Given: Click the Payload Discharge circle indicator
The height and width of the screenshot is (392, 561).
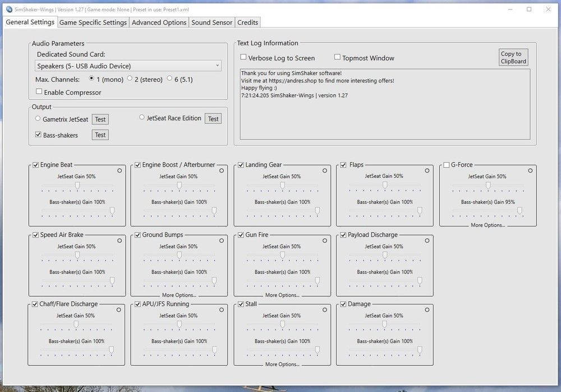Looking at the screenshot, I should click(x=427, y=241).
